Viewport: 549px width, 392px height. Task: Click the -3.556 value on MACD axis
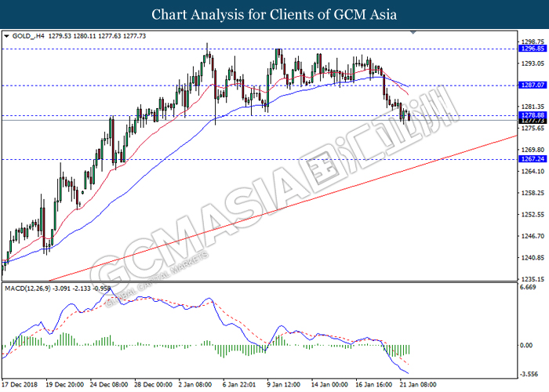pyautogui.click(x=529, y=375)
